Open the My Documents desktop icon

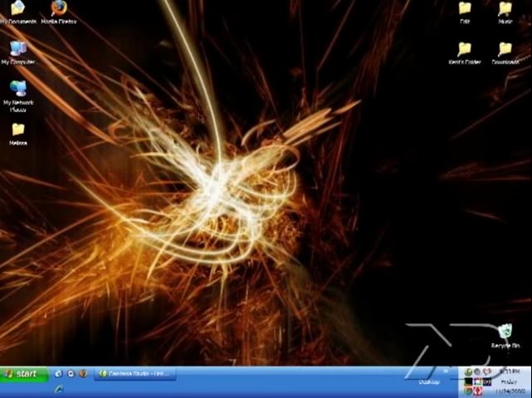point(17,12)
